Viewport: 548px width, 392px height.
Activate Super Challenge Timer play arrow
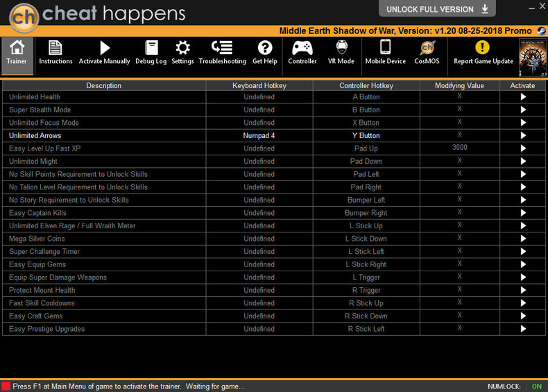pyautogui.click(x=523, y=251)
